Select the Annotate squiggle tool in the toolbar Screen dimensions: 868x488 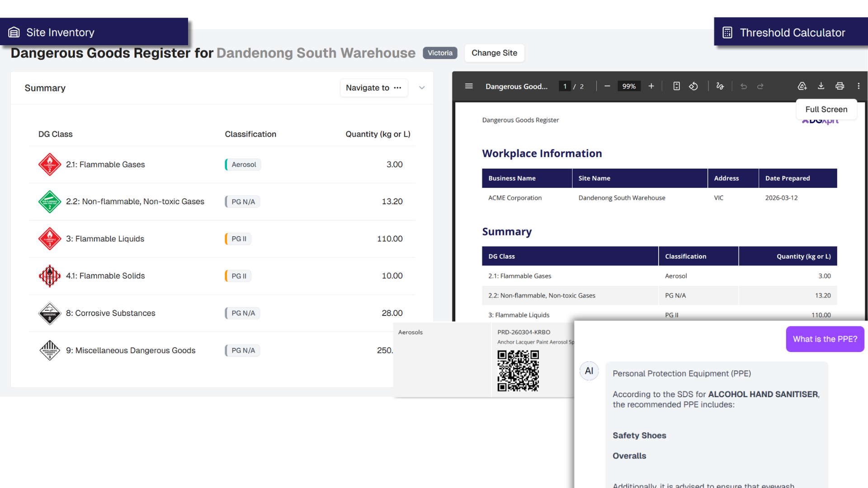click(x=720, y=86)
